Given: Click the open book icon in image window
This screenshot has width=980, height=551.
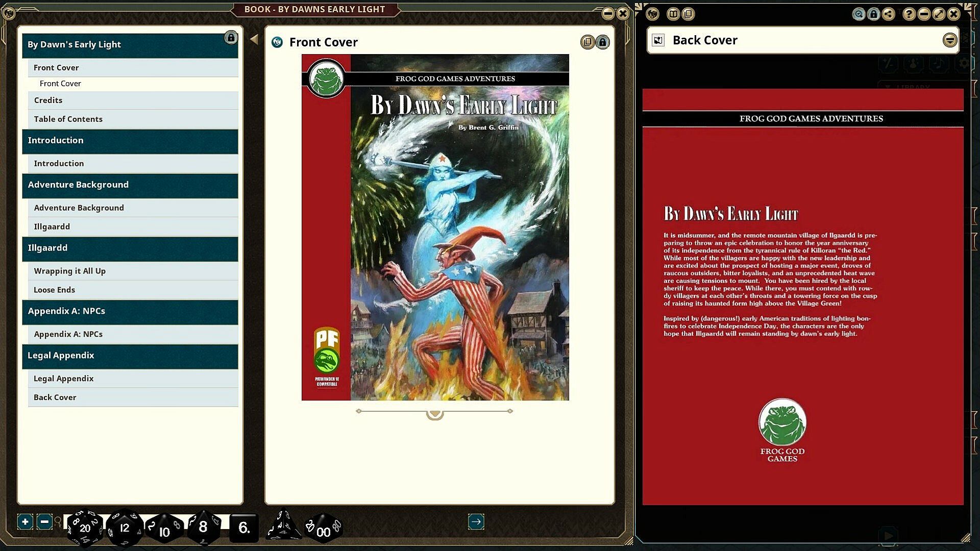Looking at the screenshot, I should [x=673, y=14].
